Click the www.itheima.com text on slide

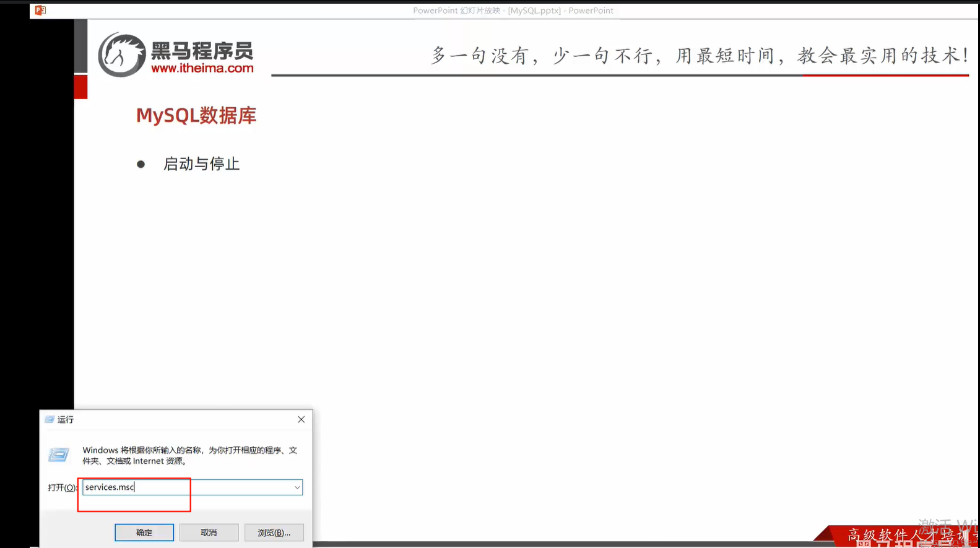tap(202, 68)
